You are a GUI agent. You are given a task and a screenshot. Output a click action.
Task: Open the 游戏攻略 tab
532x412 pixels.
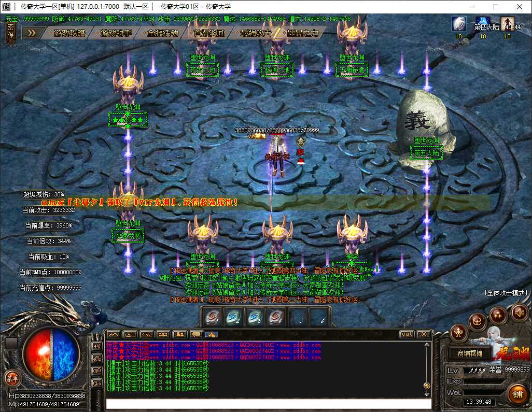[x=69, y=33]
